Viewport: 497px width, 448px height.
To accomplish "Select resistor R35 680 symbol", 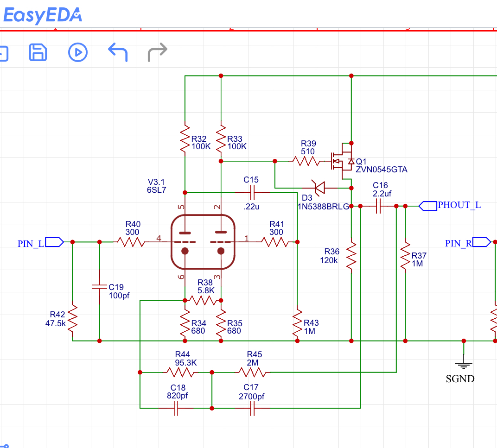I will click(221, 323).
